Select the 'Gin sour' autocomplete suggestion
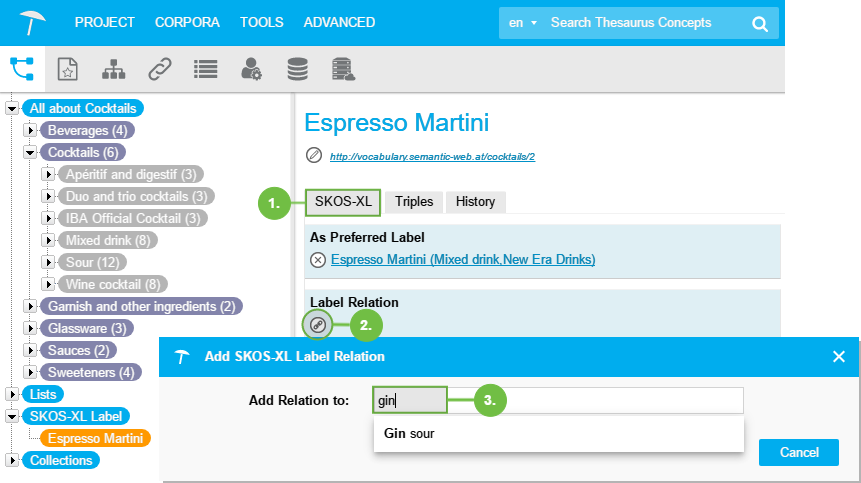Screen dimensions: 861x483 point(409,434)
